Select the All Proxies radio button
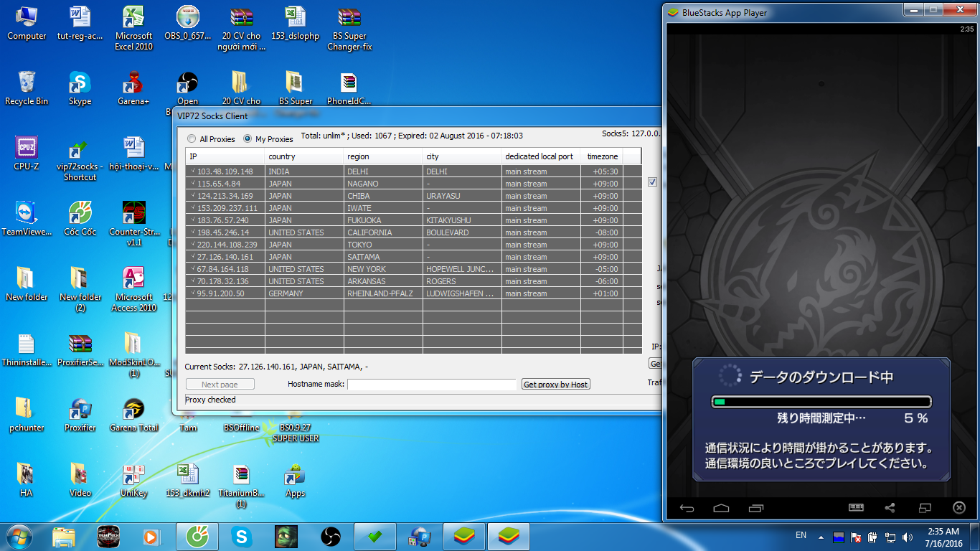Viewport: 980px width, 551px height. (x=191, y=139)
